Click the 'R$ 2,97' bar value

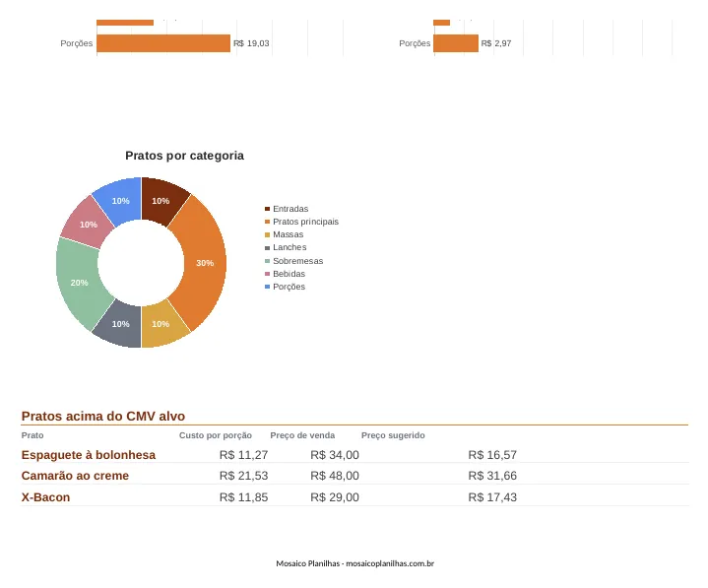click(x=495, y=43)
